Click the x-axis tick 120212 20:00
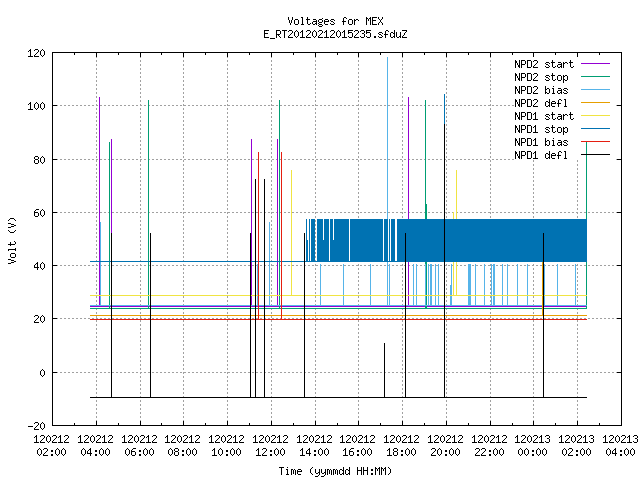The height and width of the screenshot is (480, 640). coord(446,446)
